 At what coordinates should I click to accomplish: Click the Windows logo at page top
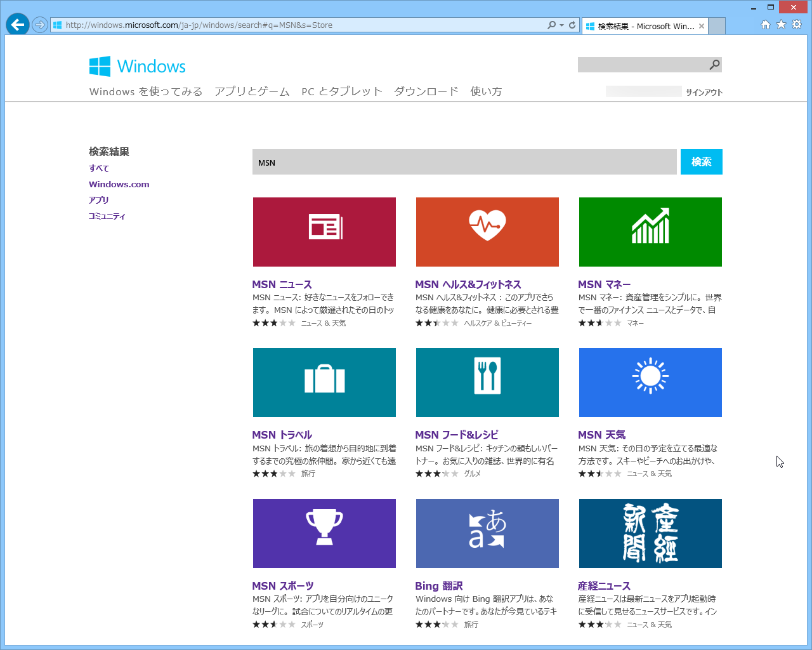coord(136,65)
